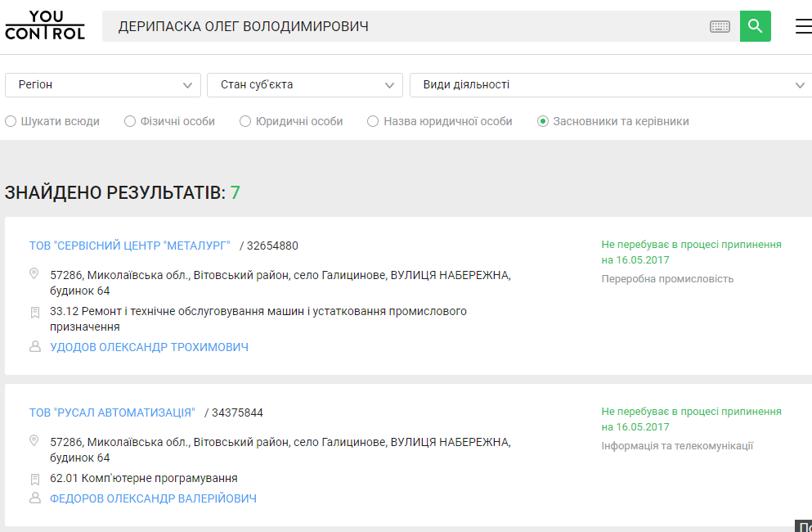Open ТОВ Русал Автоматизація company link
Image resolution: width=812 pixels, height=532 pixels.
click(x=112, y=413)
